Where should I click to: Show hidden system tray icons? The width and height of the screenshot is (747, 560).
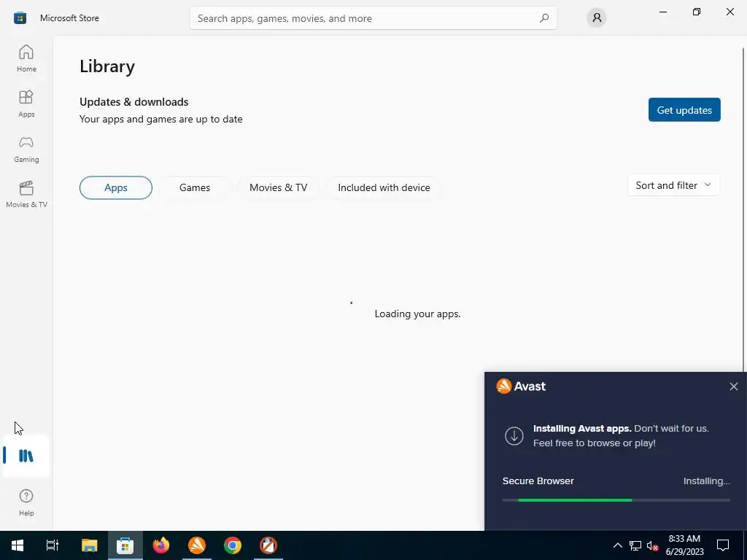click(x=617, y=545)
